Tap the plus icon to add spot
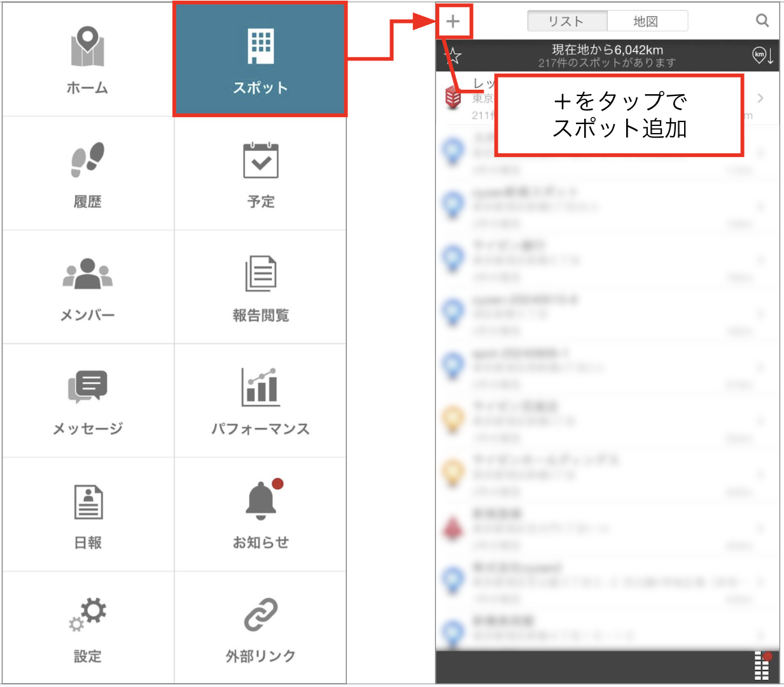This screenshot has height=687, width=784. (x=453, y=22)
